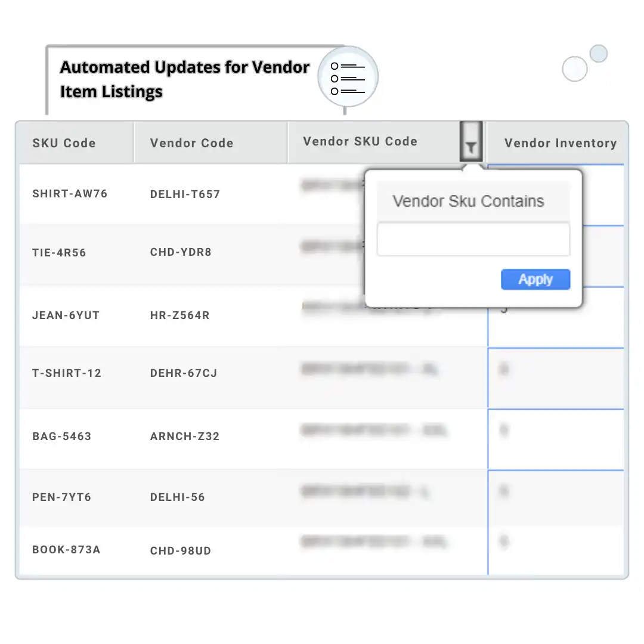This screenshot has height=644, width=644.
Task: Select the SHIRT-AW76 SKU cell
Action: [x=70, y=194]
